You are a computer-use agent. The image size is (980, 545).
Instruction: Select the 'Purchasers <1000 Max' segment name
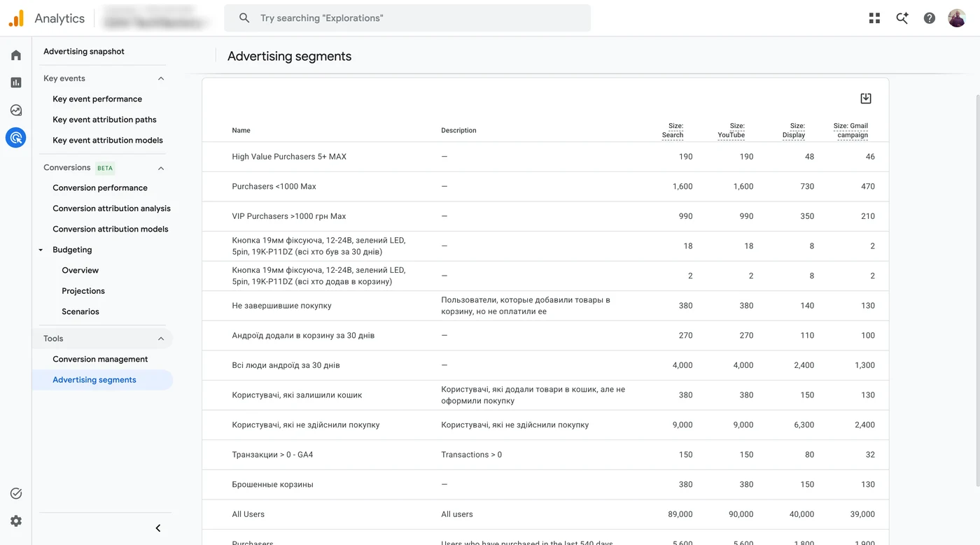tap(274, 187)
